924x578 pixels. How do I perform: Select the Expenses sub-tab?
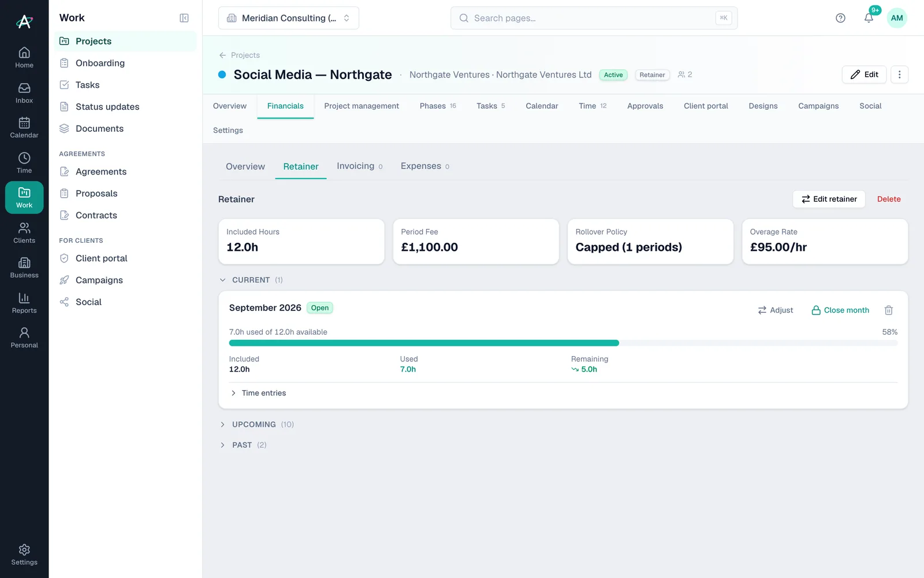click(425, 166)
